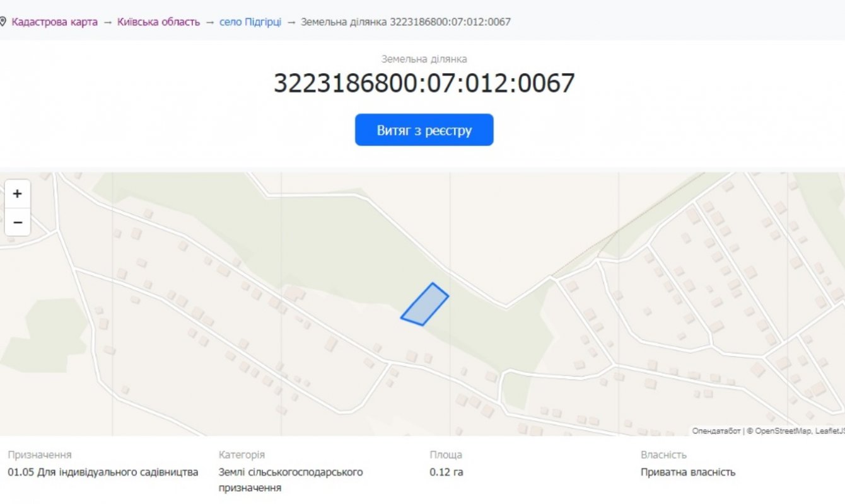The width and height of the screenshot is (845, 504).
Task: Open the Кадастрова карта breadcrumb link
Action: 54,22
